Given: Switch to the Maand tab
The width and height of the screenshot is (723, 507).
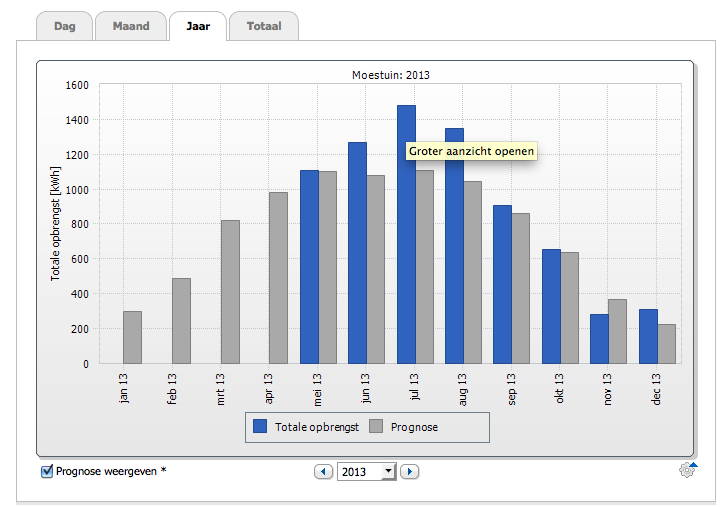Looking at the screenshot, I should pyautogui.click(x=129, y=26).
